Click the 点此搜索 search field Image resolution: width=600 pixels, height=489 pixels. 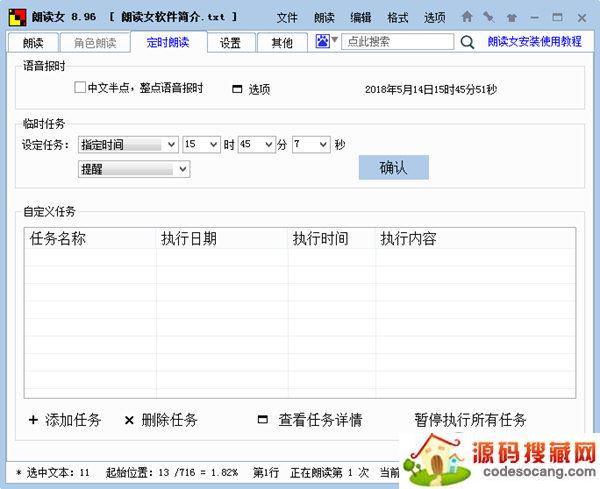[398, 42]
